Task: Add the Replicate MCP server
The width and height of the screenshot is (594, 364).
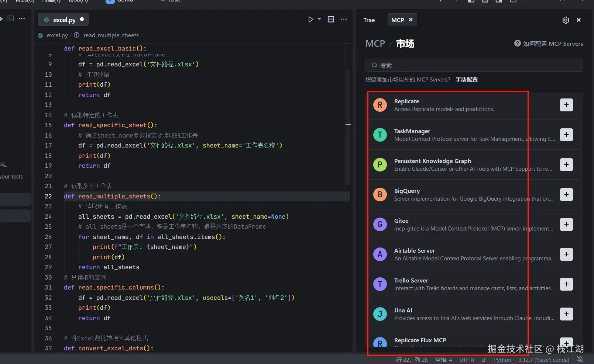Action: point(566,105)
